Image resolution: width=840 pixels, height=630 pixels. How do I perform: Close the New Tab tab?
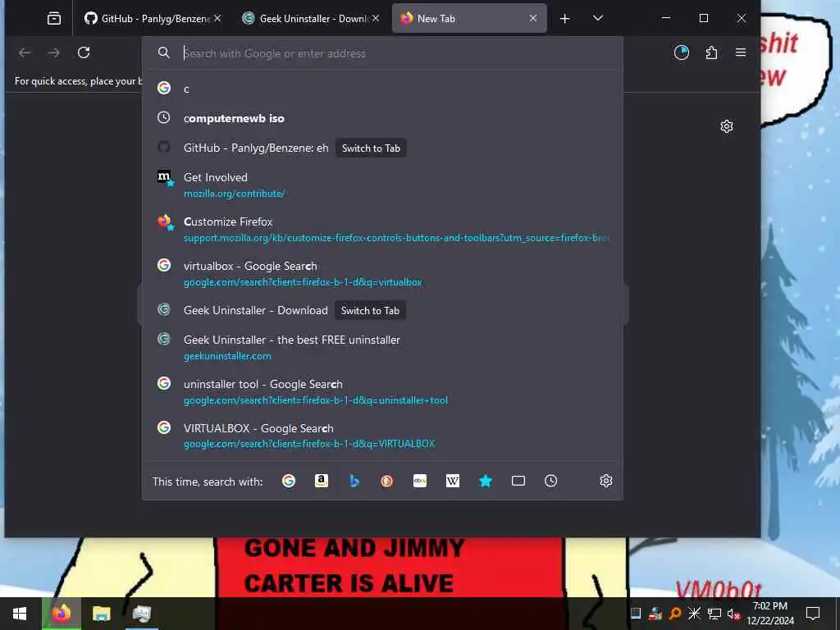pyautogui.click(x=533, y=18)
